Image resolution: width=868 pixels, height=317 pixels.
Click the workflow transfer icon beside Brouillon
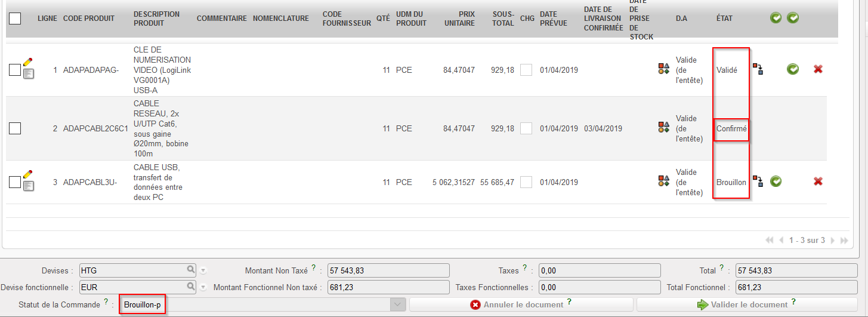[x=758, y=181]
